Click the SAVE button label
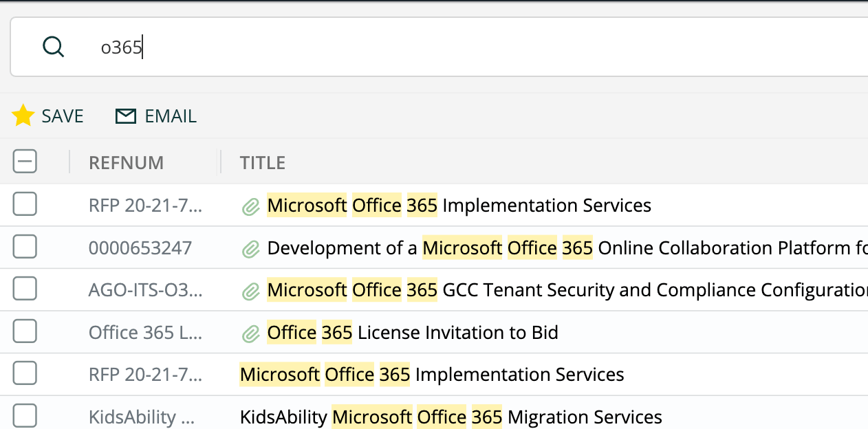The image size is (868, 429). coord(63,116)
